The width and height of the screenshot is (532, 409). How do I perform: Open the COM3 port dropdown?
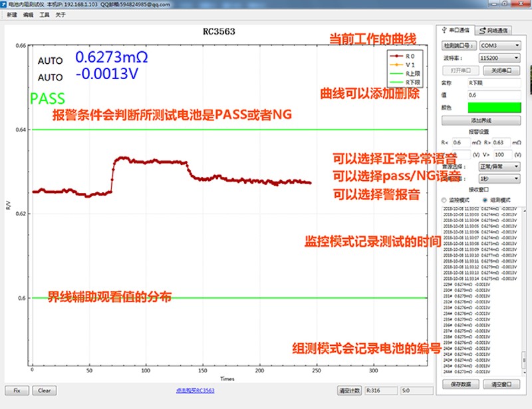pos(500,45)
